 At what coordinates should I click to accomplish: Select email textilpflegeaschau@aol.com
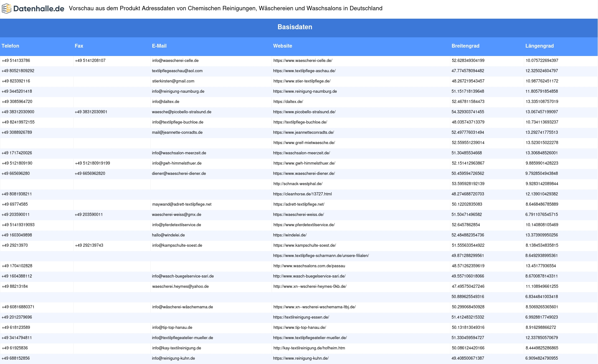(177, 71)
